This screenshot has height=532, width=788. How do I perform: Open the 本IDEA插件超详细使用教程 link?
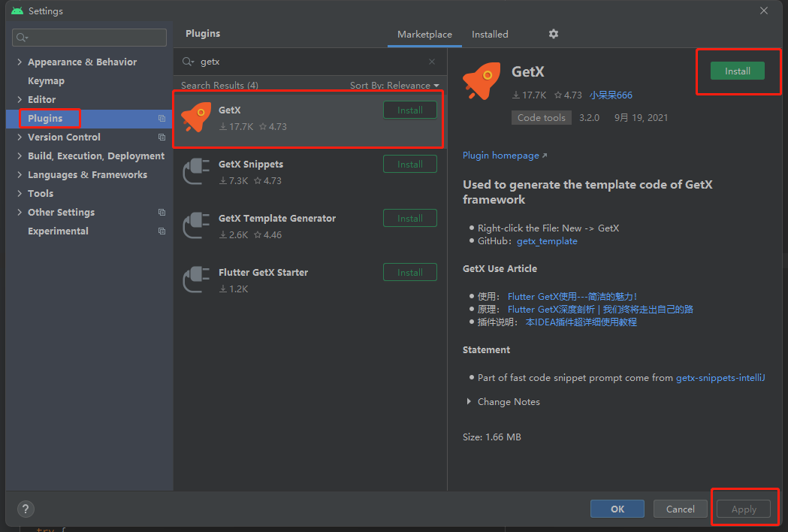(581, 322)
